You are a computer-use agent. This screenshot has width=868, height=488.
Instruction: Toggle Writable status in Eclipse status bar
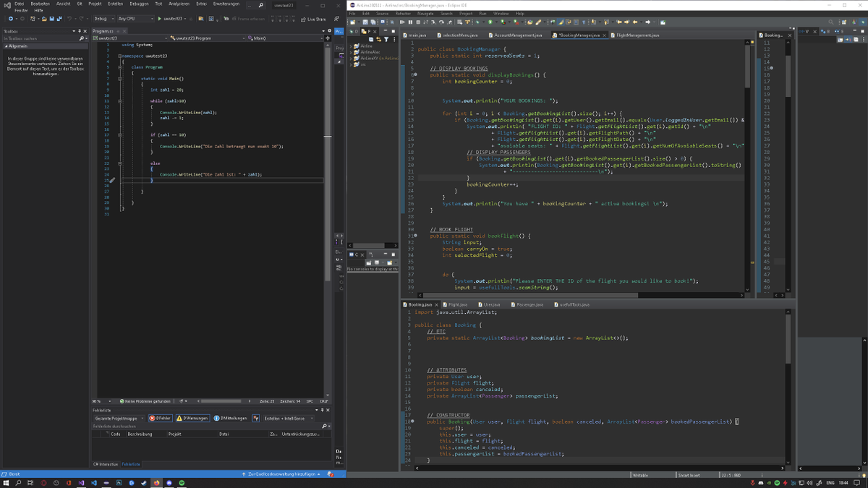pos(641,475)
